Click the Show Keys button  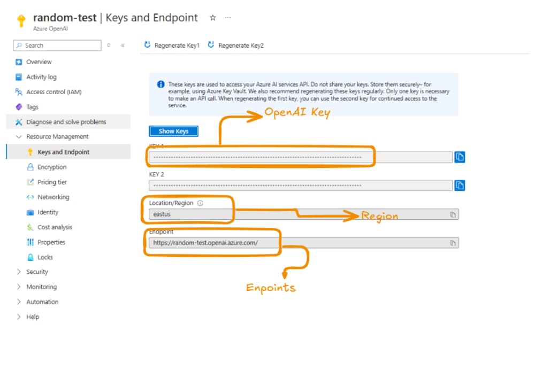click(173, 131)
